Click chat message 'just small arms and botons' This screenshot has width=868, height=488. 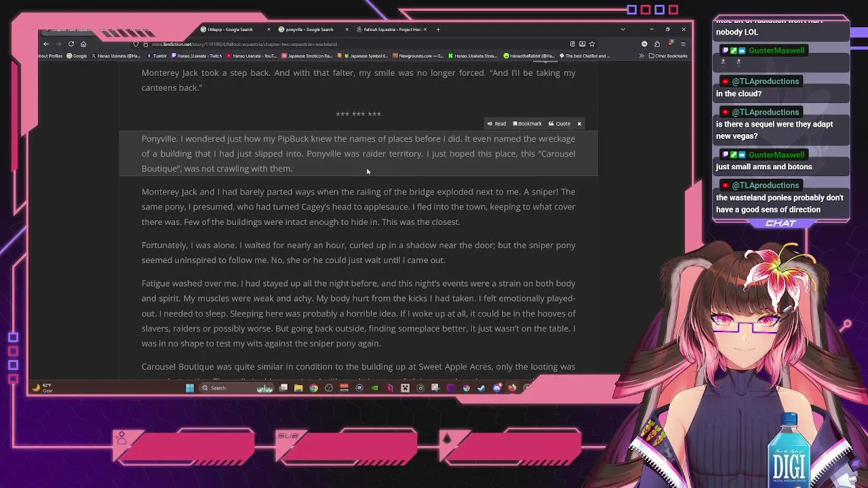[764, 167]
